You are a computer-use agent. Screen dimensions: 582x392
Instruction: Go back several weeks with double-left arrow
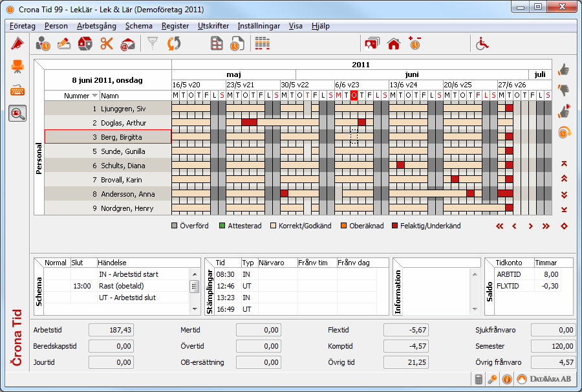pos(500,226)
